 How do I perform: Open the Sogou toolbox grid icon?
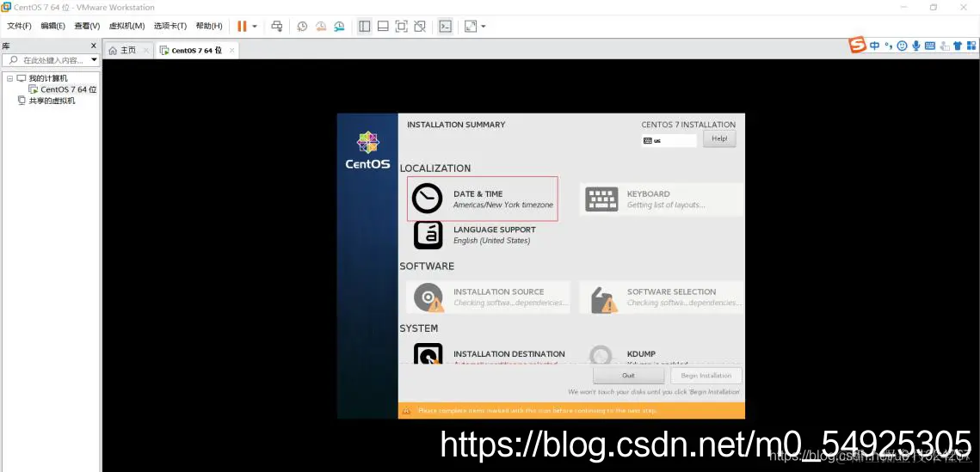[x=971, y=46]
